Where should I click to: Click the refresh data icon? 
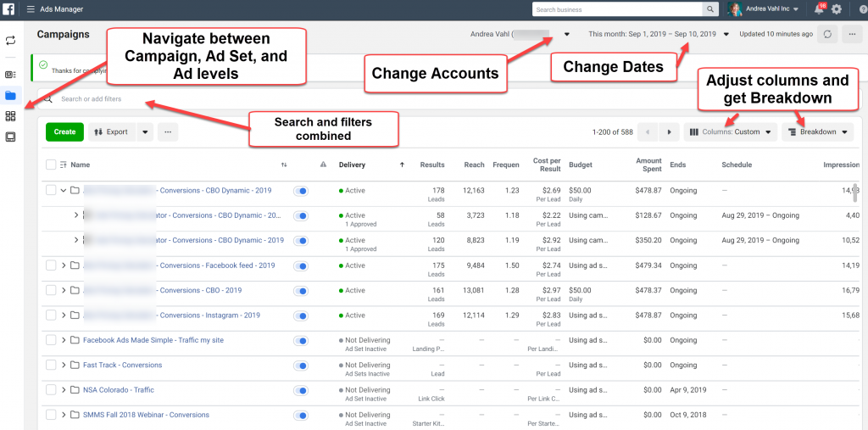(x=827, y=34)
